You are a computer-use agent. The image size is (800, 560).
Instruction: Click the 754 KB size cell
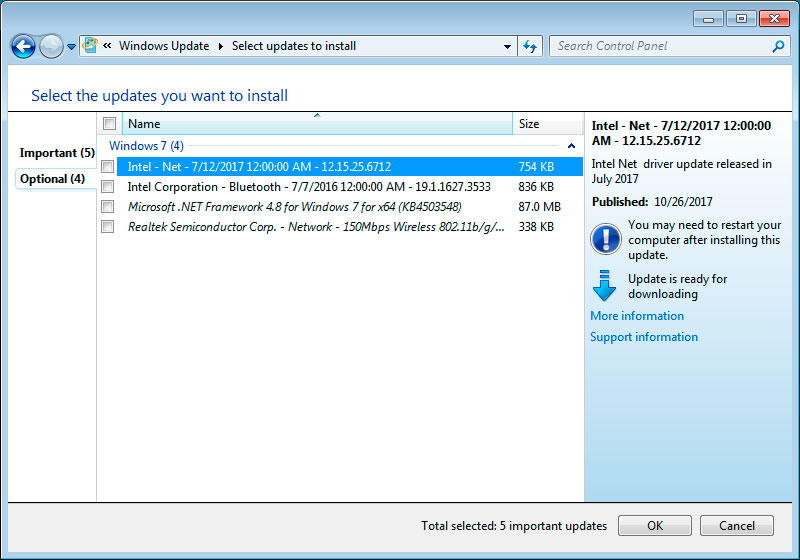pyautogui.click(x=536, y=167)
